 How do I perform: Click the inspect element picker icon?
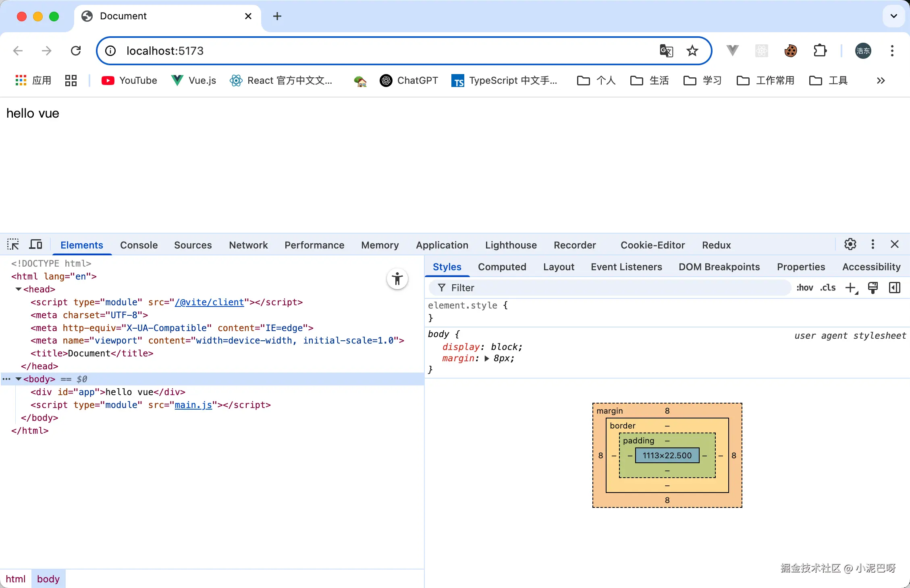tap(13, 244)
